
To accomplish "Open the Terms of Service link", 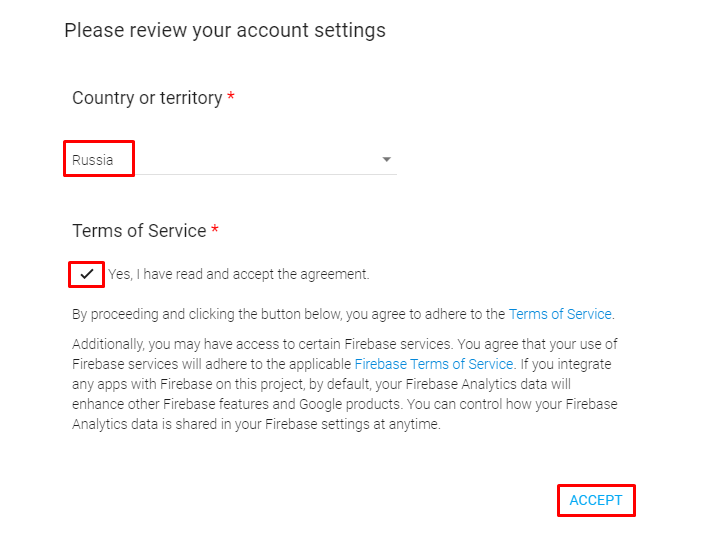I will [560, 314].
